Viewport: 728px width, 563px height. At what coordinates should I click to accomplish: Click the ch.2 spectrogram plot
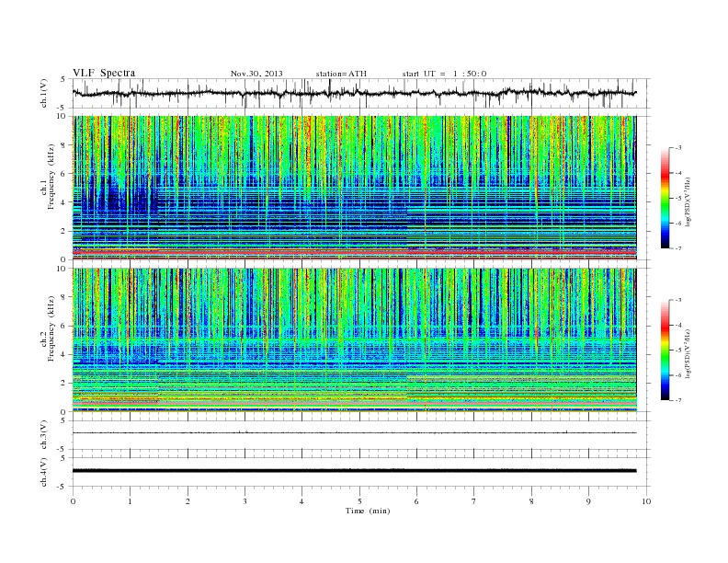point(355,340)
